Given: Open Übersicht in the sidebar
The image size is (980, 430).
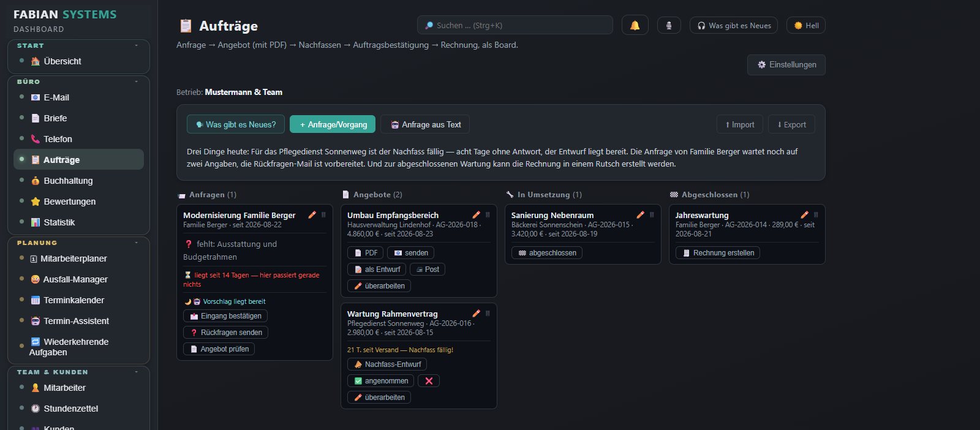Looking at the screenshot, I should (78, 61).
